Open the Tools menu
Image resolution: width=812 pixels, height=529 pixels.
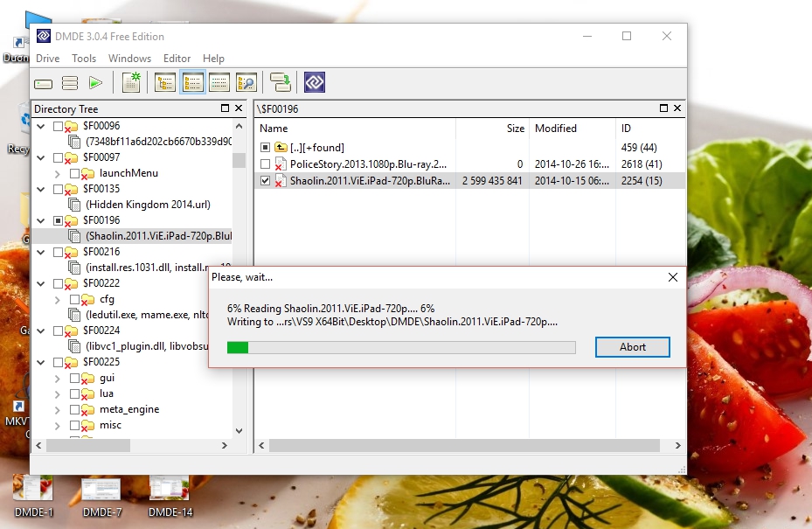[x=84, y=59]
